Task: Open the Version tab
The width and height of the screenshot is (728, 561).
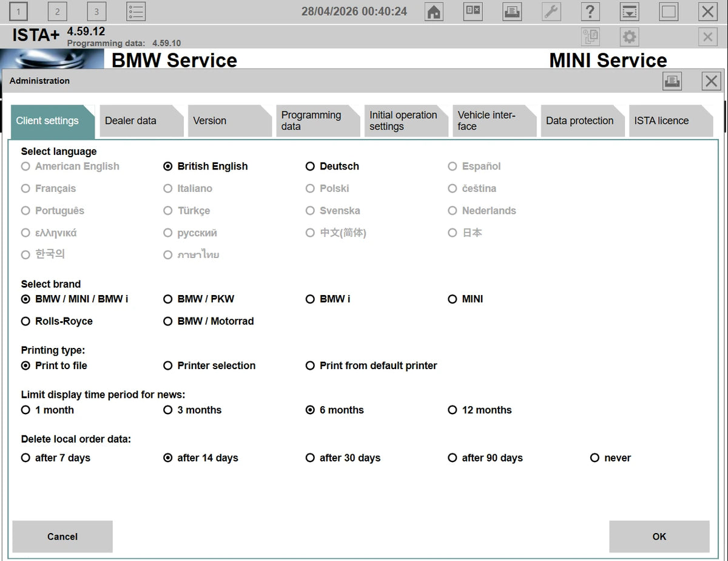Action: point(230,121)
